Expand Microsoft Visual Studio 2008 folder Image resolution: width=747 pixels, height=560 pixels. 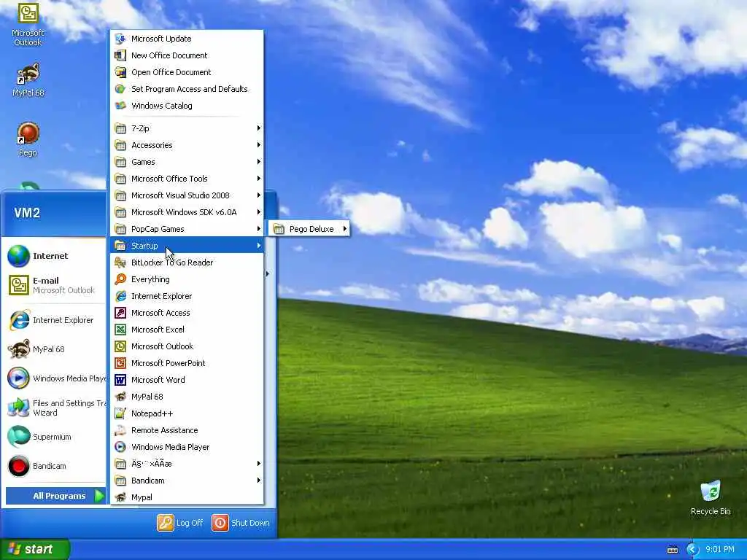tap(187, 195)
